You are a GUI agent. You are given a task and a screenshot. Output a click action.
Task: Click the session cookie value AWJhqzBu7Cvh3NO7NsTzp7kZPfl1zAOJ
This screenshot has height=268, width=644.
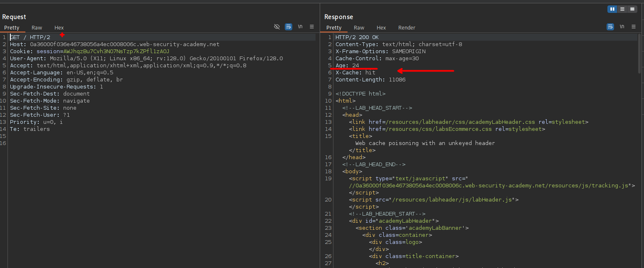(116, 52)
